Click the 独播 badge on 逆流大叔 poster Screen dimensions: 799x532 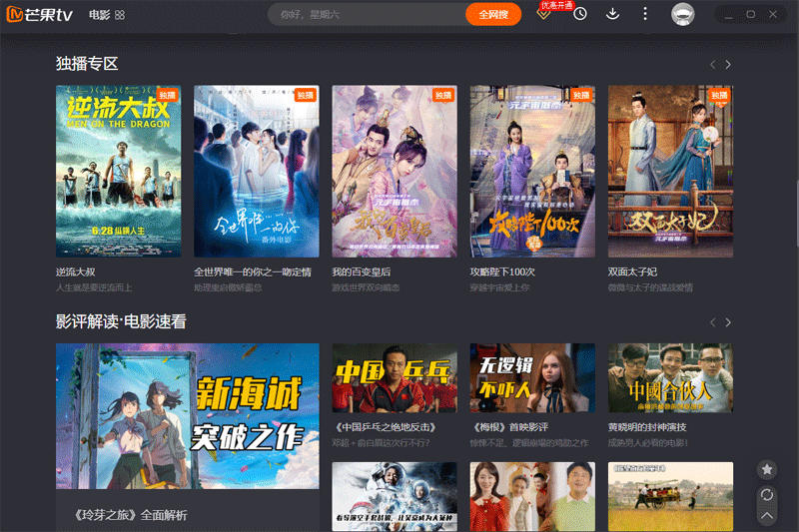(x=167, y=95)
